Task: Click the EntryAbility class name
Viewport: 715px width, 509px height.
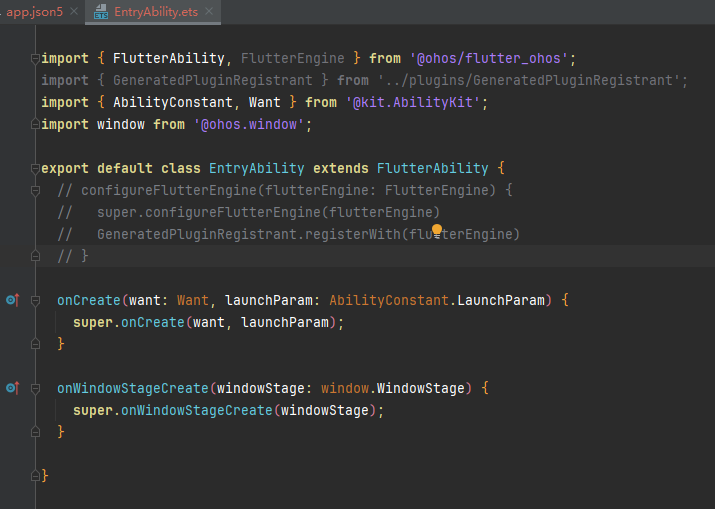Action: tap(257, 168)
